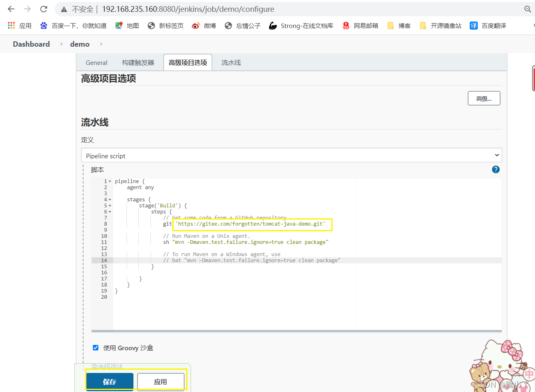Screen dimensions: 535x392
Task: Open the Pipeline script definition dropdown
Action: click(x=292, y=155)
